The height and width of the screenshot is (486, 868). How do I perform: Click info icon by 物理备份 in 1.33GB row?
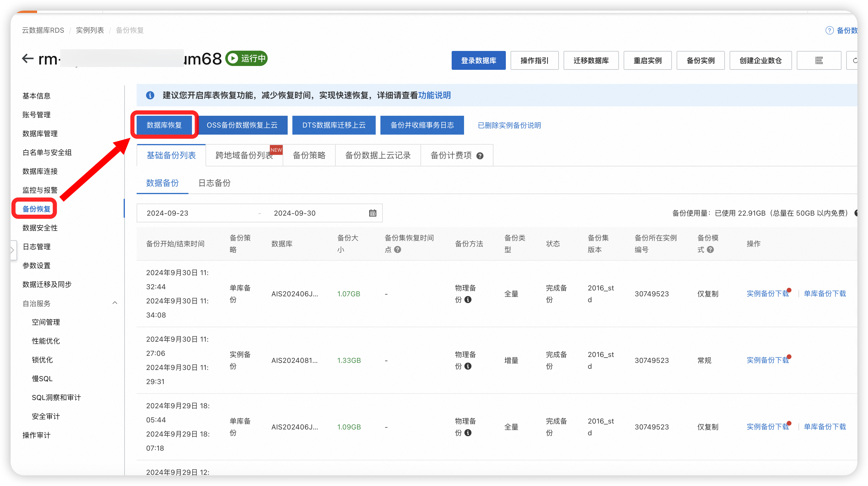click(x=468, y=366)
